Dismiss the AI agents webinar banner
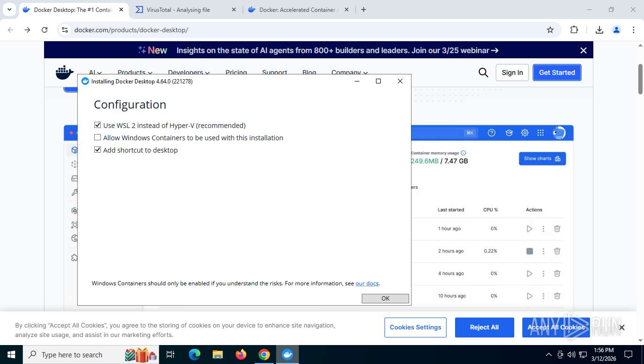Image resolution: width=644 pixels, height=364 pixels. (x=583, y=50)
